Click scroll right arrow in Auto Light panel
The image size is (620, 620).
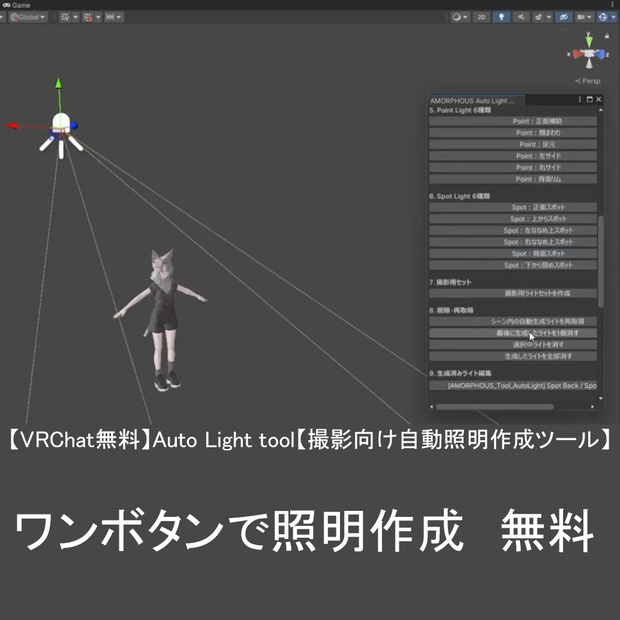click(592, 406)
